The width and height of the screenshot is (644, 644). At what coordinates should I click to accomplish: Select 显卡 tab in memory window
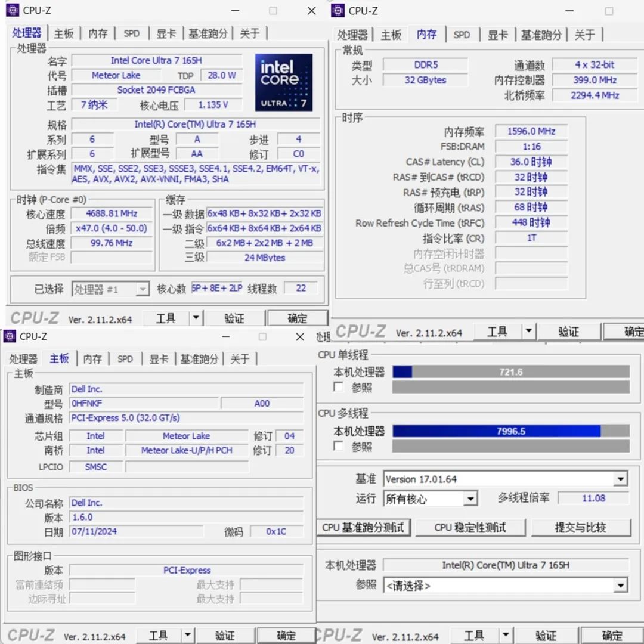(x=498, y=35)
